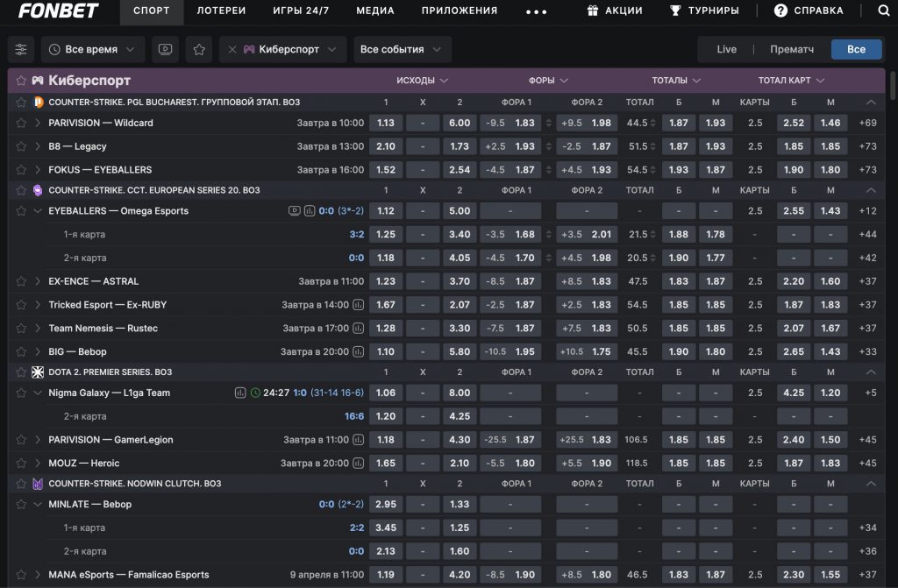The image size is (898, 588).
Task: Open the ЛОТЕРЕИ menu item
Action: click(x=221, y=11)
